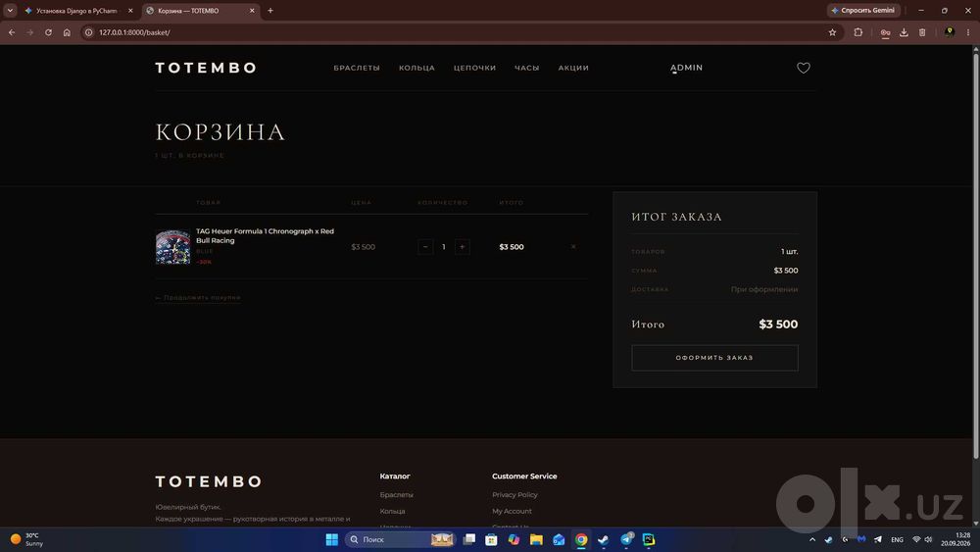This screenshot has width=980, height=552.
Task: View site information icon in address bar
Action: [89, 32]
